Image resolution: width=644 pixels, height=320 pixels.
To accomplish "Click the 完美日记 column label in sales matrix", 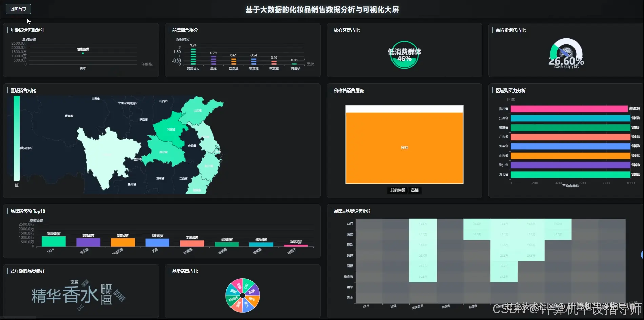I will click(418, 307).
